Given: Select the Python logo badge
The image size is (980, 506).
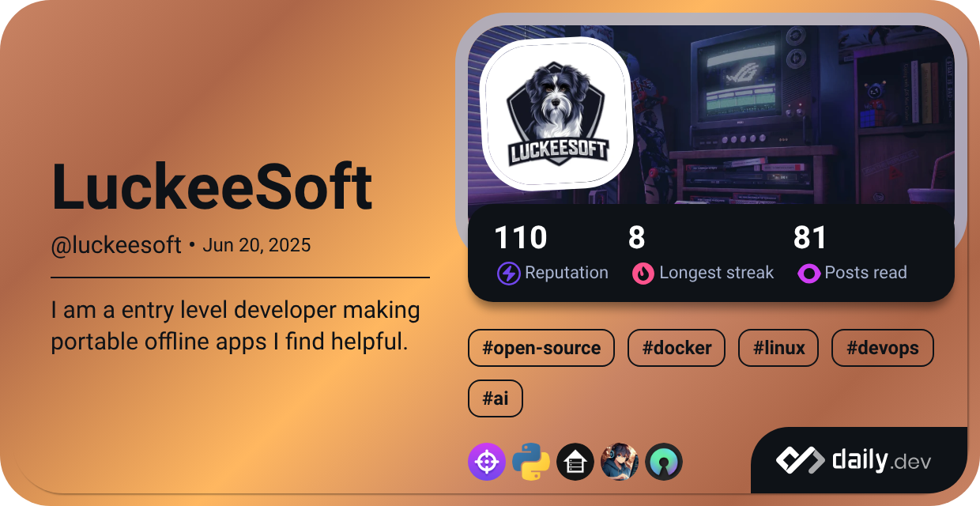Looking at the screenshot, I should click(x=530, y=461).
